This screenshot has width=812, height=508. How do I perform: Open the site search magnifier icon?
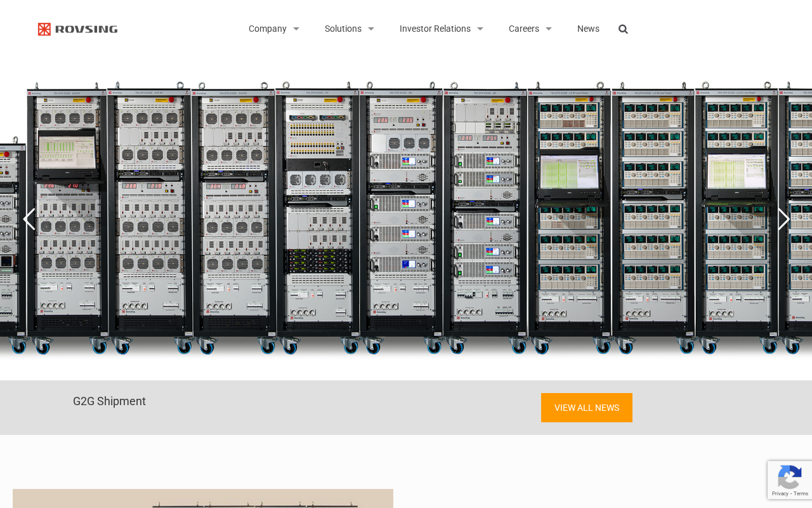[x=623, y=29]
